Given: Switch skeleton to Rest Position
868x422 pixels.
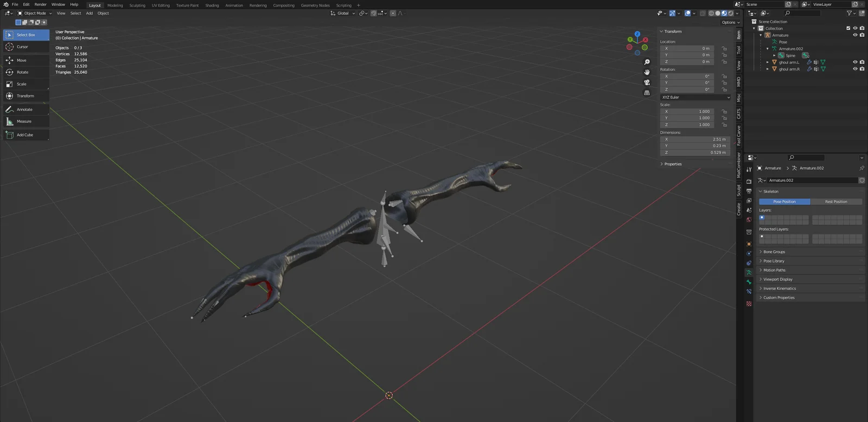Looking at the screenshot, I should [835, 202].
